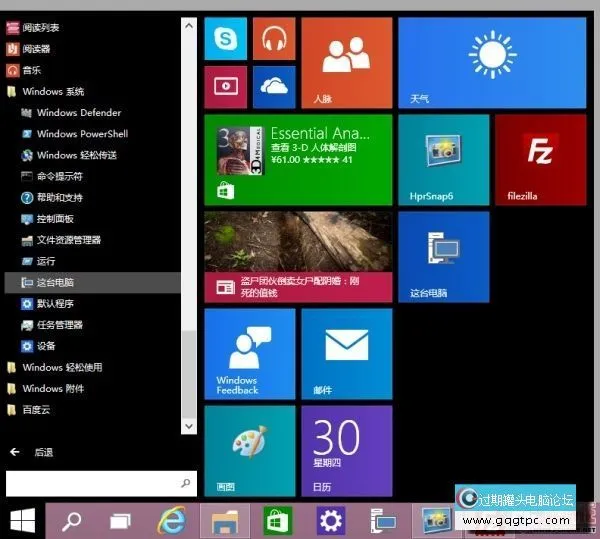Open the Skype tile
The height and width of the screenshot is (539, 600).
pyautogui.click(x=226, y=39)
